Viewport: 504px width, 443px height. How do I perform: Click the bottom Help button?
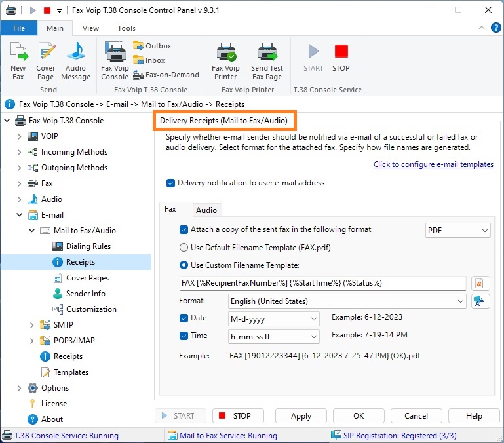click(x=474, y=416)
